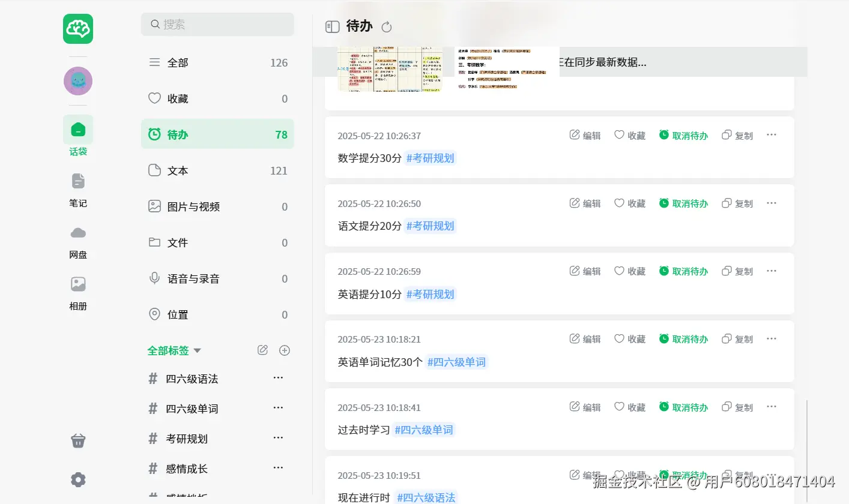
Task: Select the 图片与视频 category
Action: (217, 206)
